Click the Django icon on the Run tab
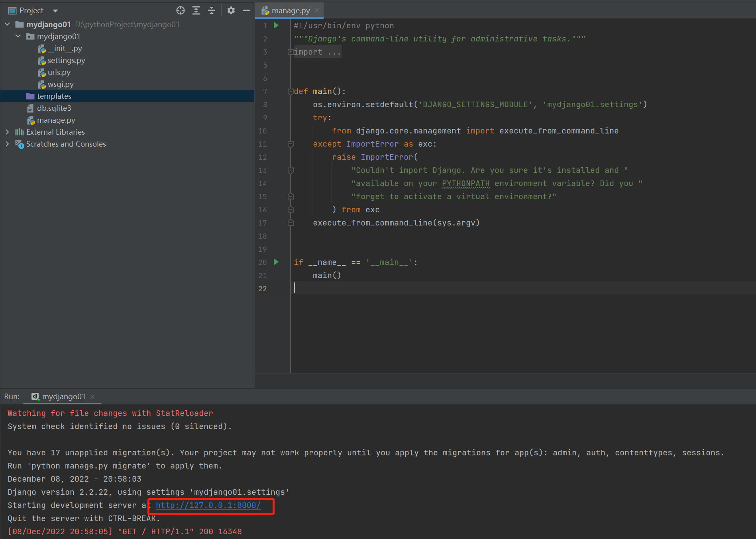 pos(35,396)
